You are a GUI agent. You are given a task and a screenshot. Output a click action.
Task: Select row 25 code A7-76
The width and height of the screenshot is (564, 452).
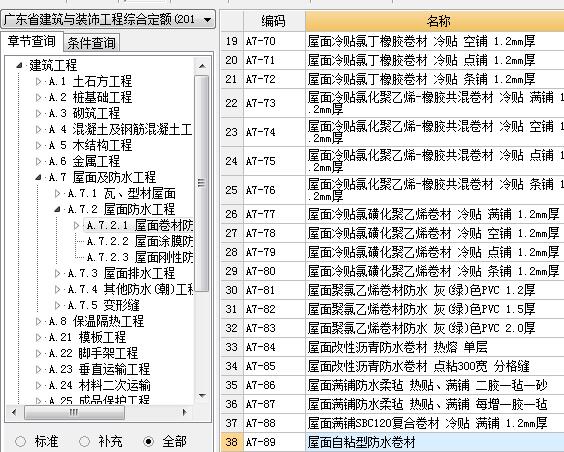[274, 190]
